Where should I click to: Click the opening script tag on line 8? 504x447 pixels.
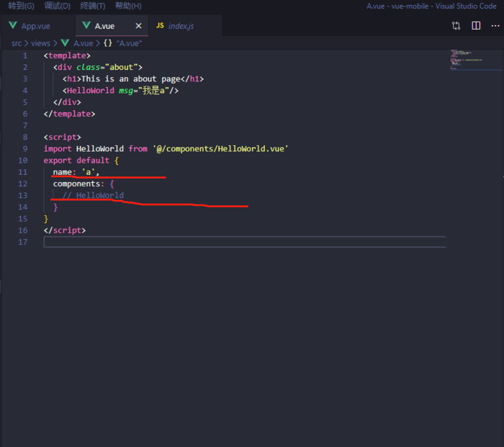(x=63, y=137)
